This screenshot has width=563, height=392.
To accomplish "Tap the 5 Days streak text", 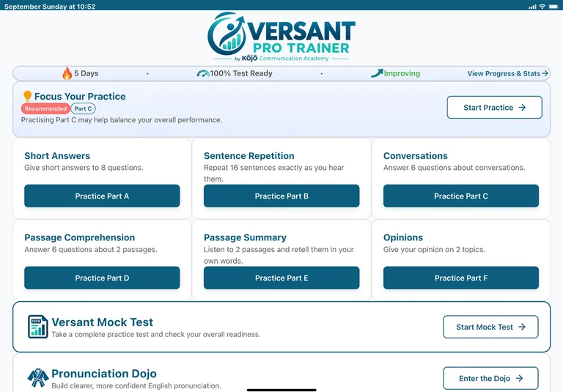I will click(x=87, y=73).
